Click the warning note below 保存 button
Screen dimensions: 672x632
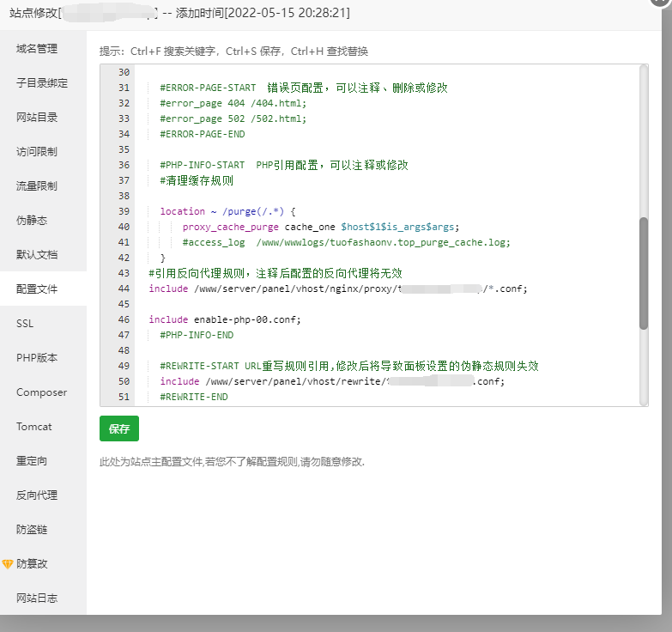click(232, 462)
